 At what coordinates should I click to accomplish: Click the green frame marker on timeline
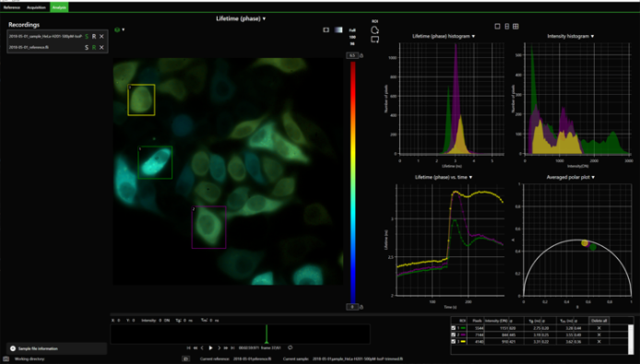[x=267, y=335]
